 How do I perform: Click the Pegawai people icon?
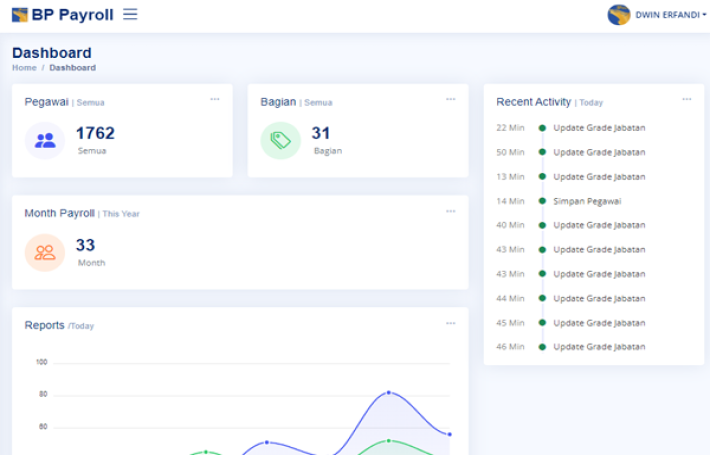(45, 141)
